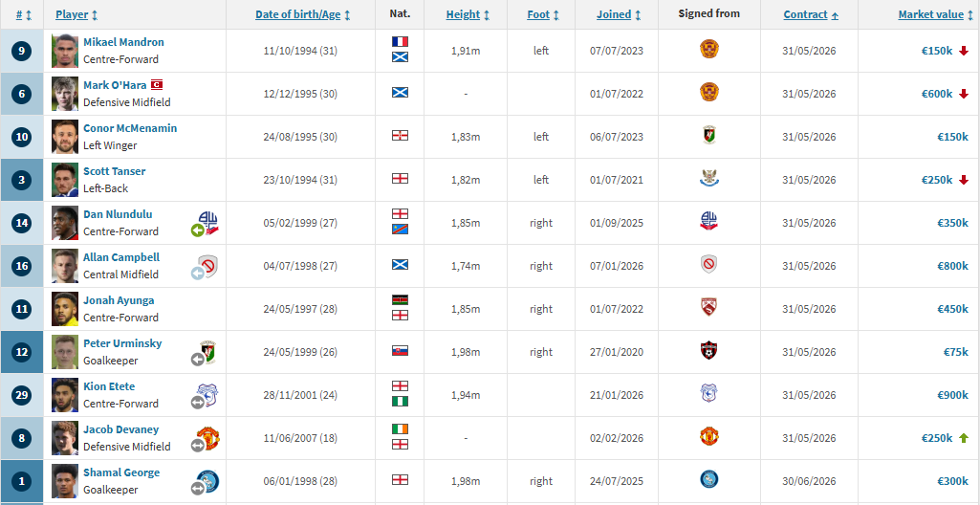Click Wycombe crest in Shamal George's Signed from cell
Screen dimensions: 980x505
(x=708, y=480)
